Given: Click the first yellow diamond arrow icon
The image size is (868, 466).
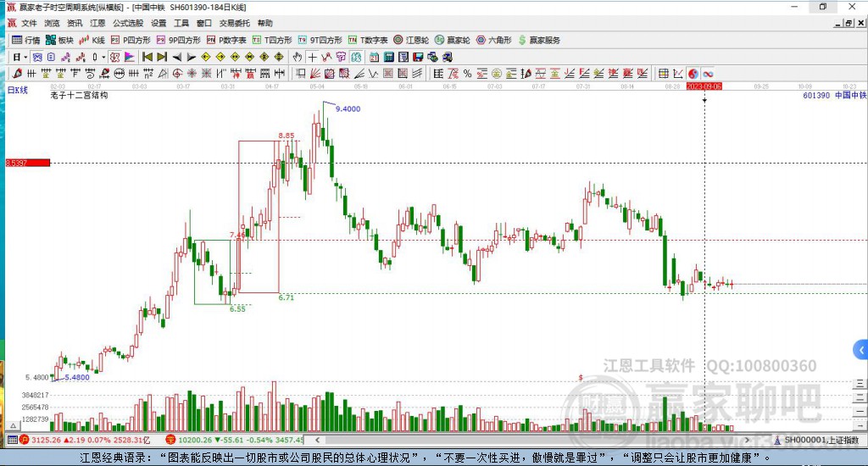Looking at the screenshot, I should (205, 57).
